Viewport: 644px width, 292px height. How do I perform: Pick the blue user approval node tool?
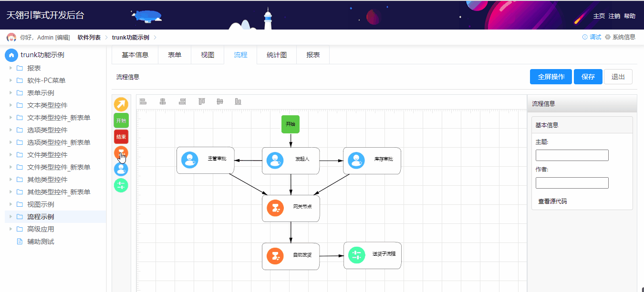(x=121, y=169)
